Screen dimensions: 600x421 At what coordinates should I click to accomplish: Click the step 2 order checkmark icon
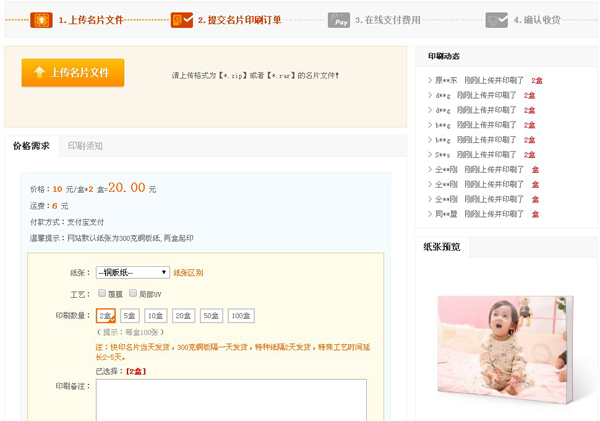(182, 20)
